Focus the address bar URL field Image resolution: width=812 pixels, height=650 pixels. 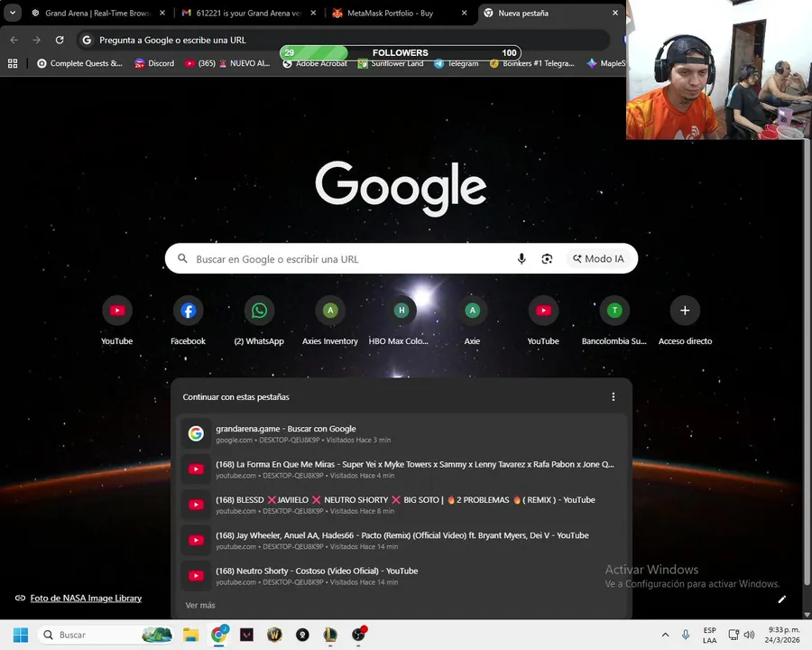click(x=343, y=40)
